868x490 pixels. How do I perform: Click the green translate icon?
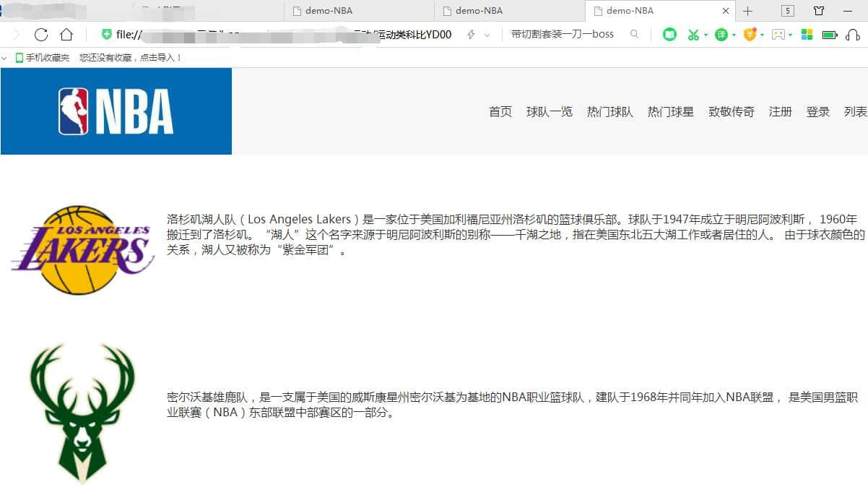(721, 35)
